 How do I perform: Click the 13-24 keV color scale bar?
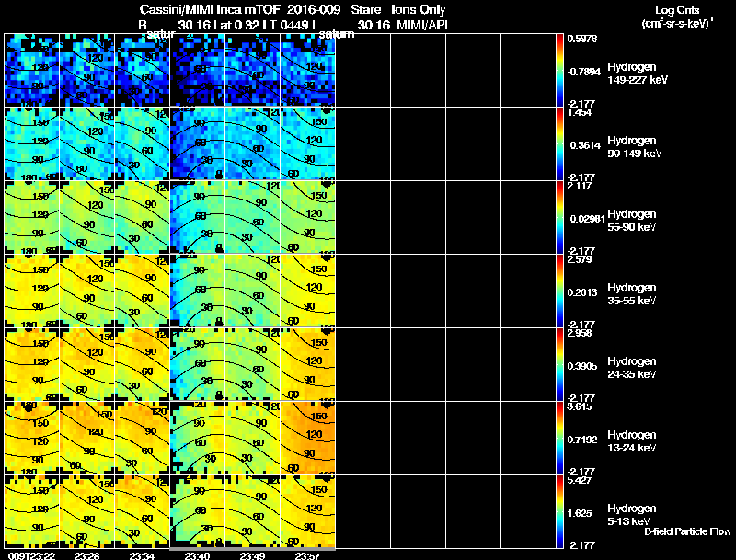(x=559, y=438)
